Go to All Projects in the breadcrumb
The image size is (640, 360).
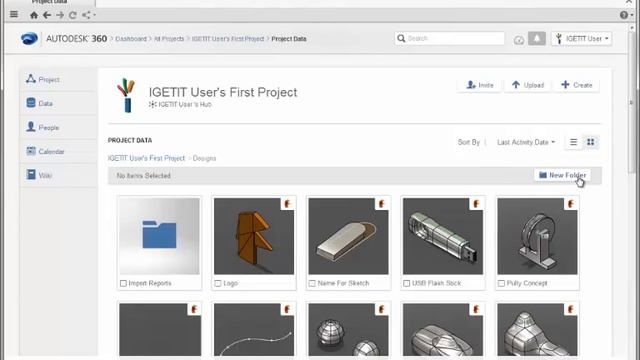pos(169,39)
